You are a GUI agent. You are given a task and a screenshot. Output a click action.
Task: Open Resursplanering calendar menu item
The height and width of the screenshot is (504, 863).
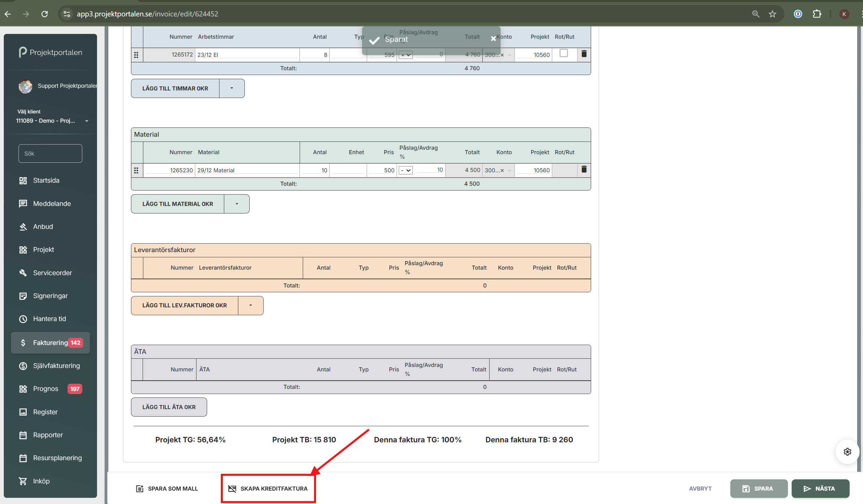(x=57, y=458)
